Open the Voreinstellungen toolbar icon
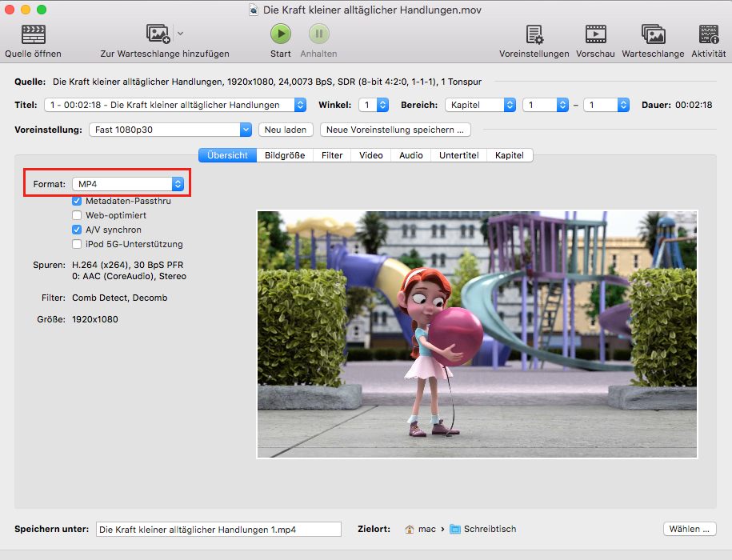Image resolution: width=732 pixels, height=560 pixels. 534,34
